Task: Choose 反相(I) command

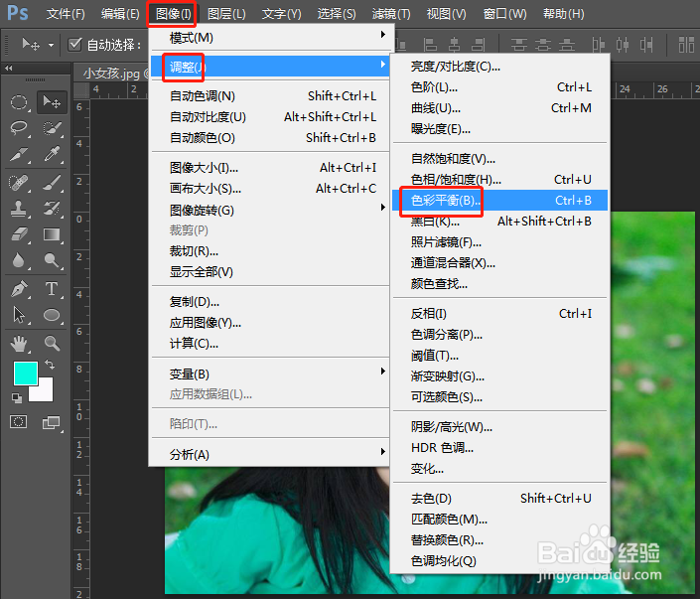Action: [x=500, y=314]
